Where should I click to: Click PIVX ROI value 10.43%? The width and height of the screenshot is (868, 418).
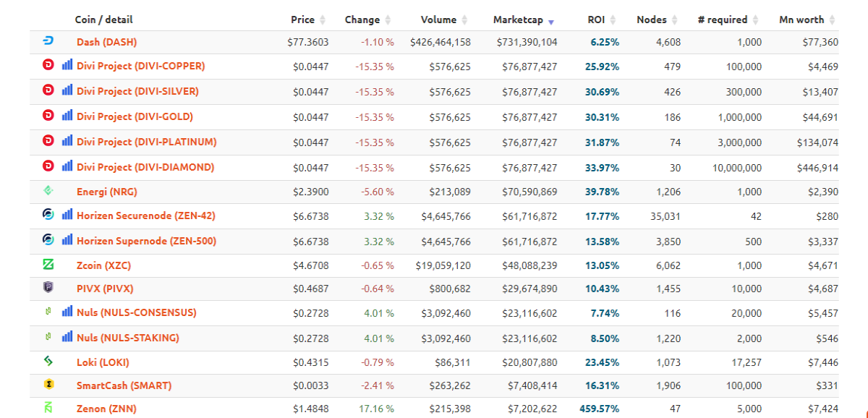[602, 289]
